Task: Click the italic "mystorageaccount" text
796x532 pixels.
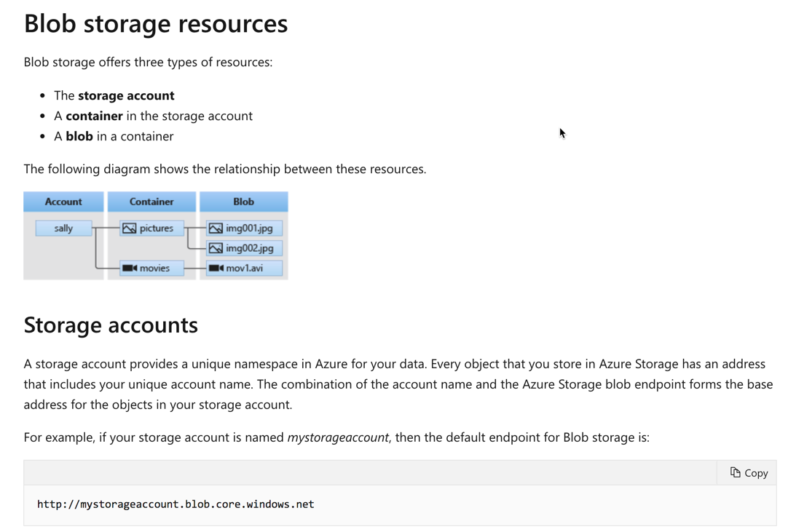Action: (x=338, y=437)
